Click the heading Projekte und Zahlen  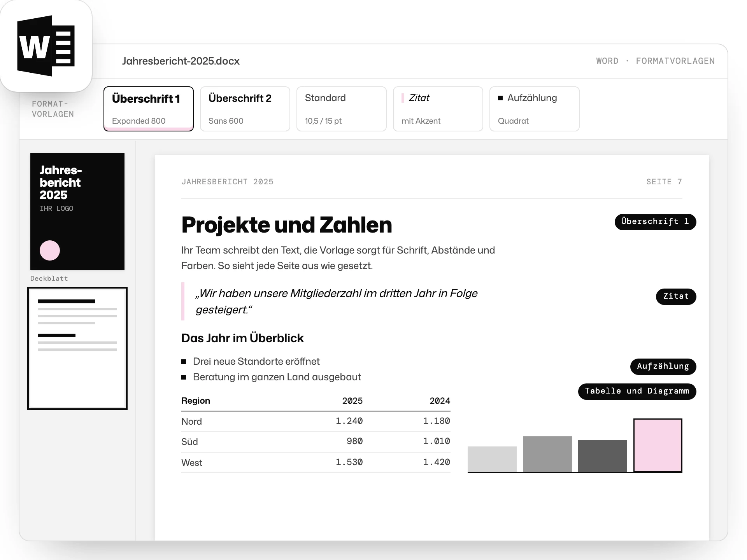[x=287, y=225]
